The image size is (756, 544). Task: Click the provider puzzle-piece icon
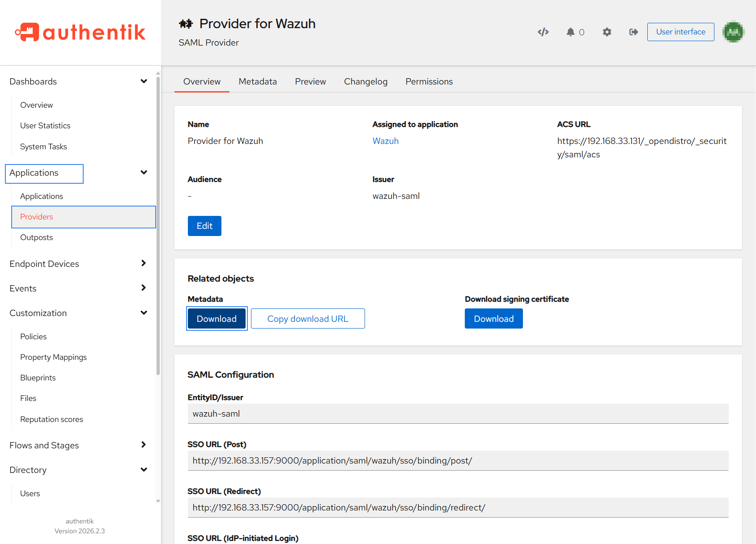point(186,24)
